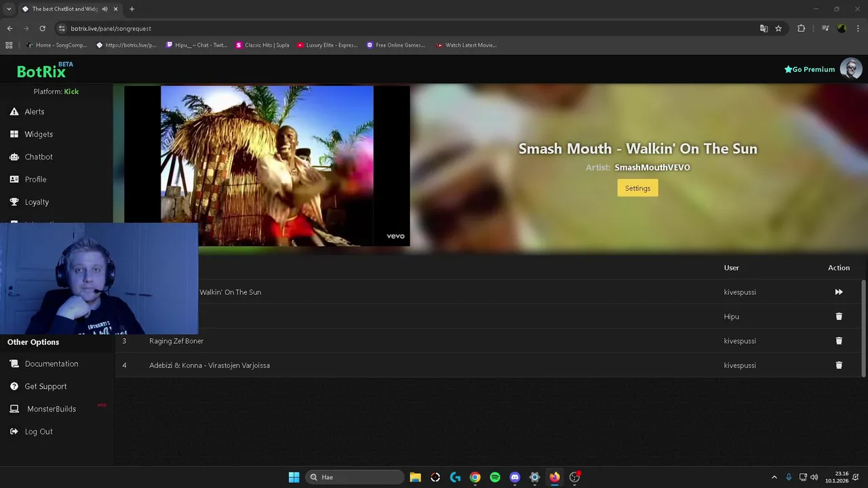This screenshot has width=868, height=488.
Task: Click the Action column header
Action: tap(839, 268)
